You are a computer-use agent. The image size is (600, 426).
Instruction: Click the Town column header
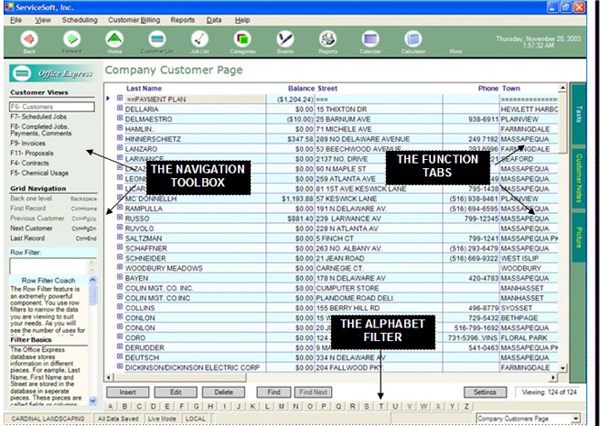[x=511, y=88]
